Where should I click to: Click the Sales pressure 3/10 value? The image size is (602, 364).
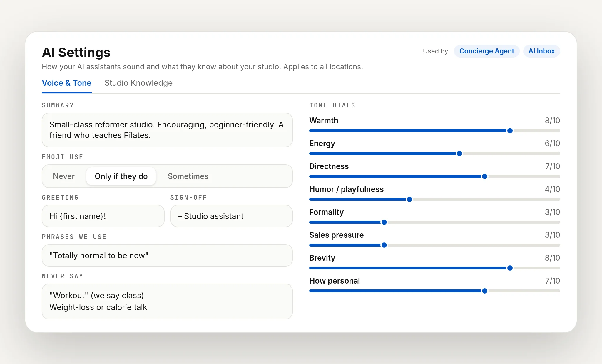[x=552, y=235]
